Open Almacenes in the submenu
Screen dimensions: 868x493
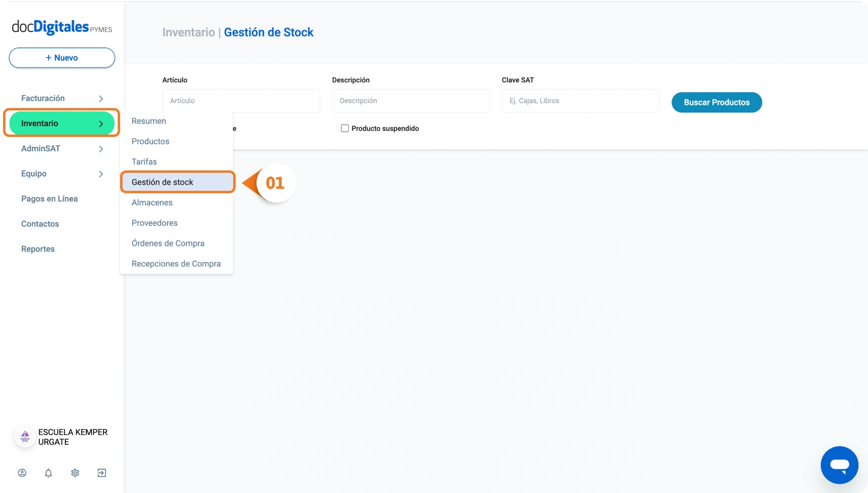coord(152,202)
